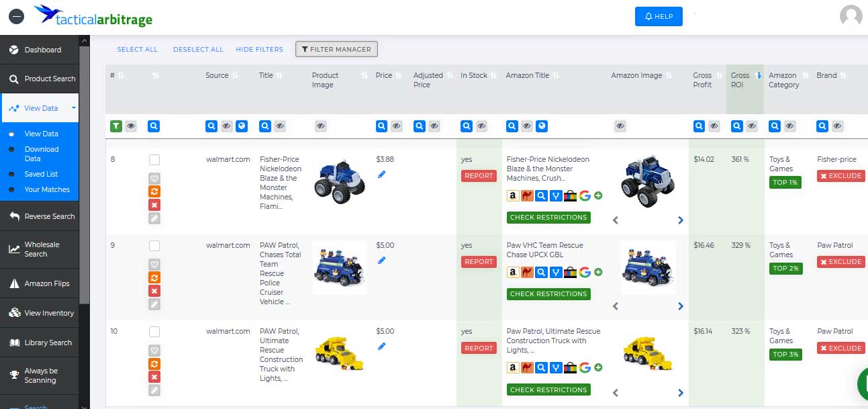
Task: Click Google Shopping bag icon in row 9
Action: pos(570,272)
